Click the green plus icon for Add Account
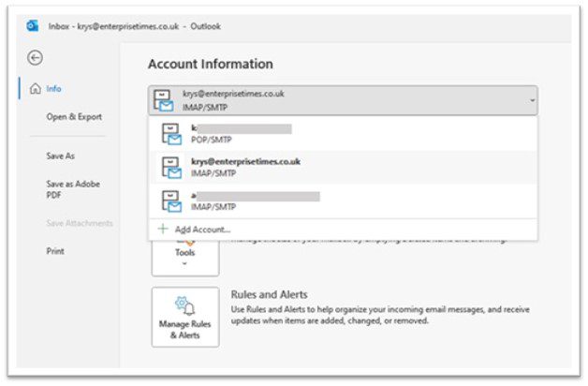Viewport: 588px width, 386px height. point(163,229)
